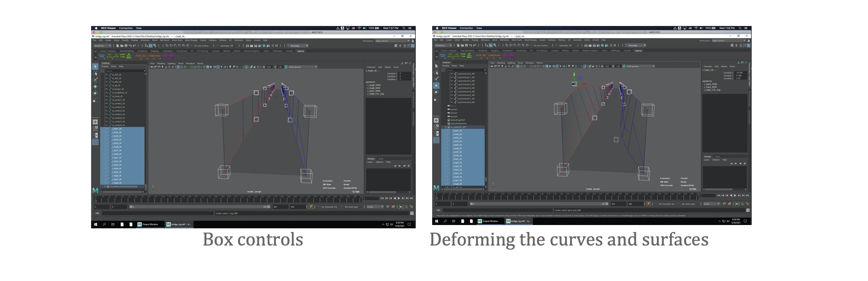Toggle wireframe cube icon in left viewport toolbar
The image size is (868, 281).
(205, 67)
